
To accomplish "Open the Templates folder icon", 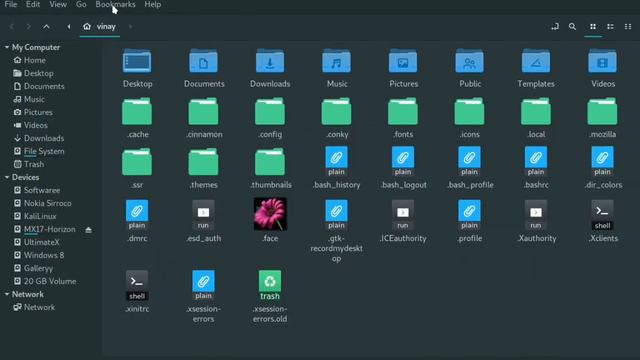I will (536, 61).
